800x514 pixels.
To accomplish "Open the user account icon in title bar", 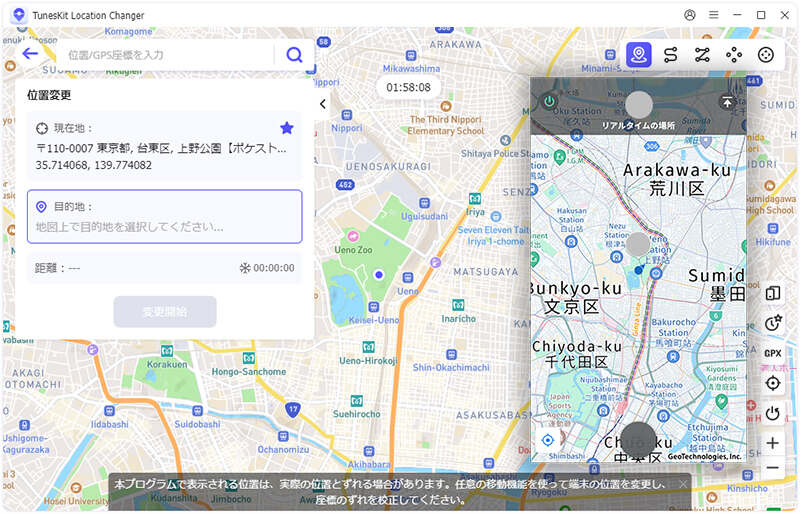I will (x=690, y=15).
